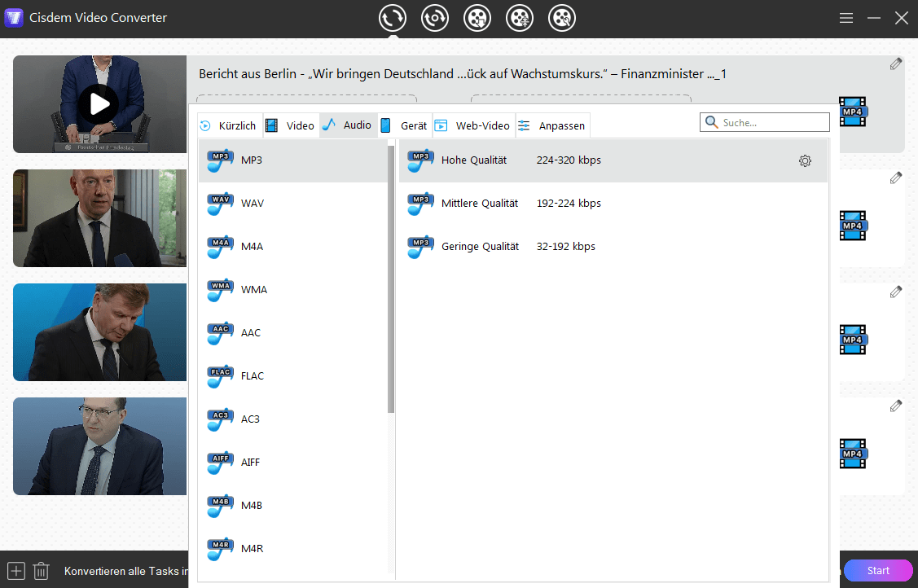Select M4A format in the list

point(292,247)
